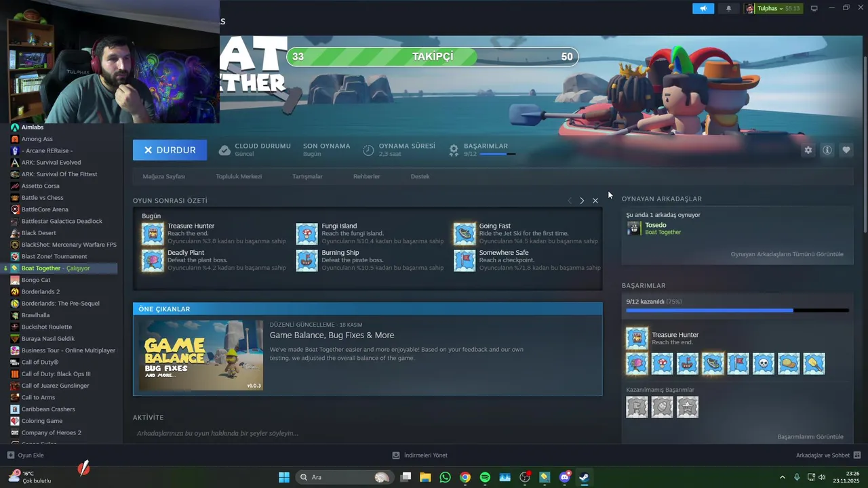This screenshot has height=488, width=868.
Task: Open the Topluluk Merkezi tab
Action: click(x=239, y=176)
